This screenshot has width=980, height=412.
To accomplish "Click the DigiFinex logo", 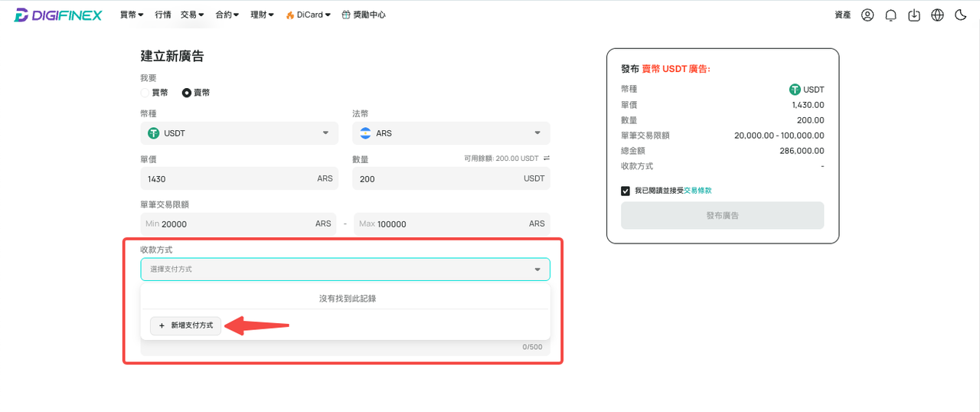I will pos(58,15).
